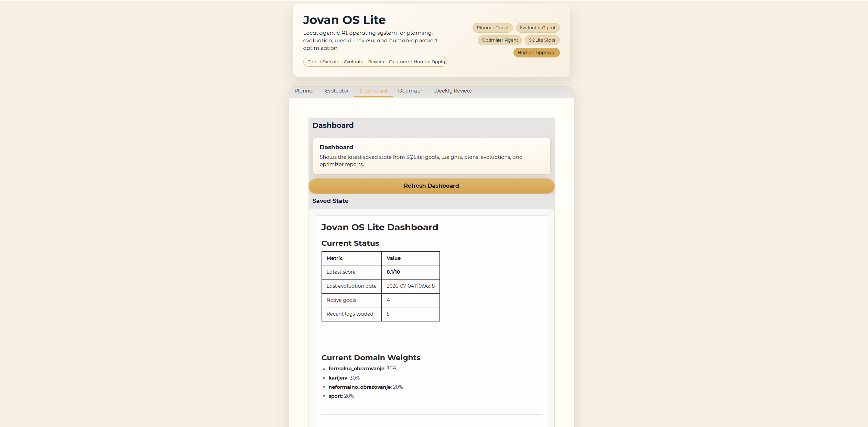Click the Refresh Dashboard button

click(x=431, y=186)
